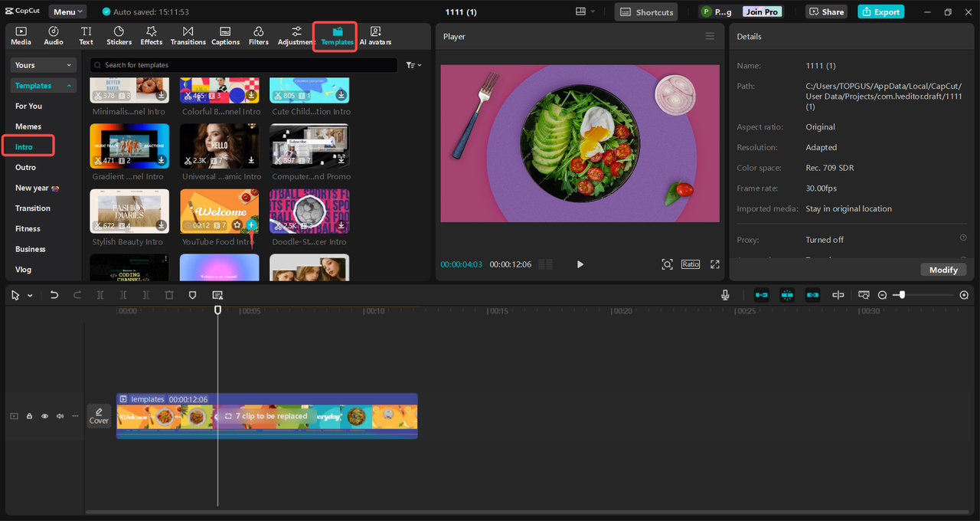Screen dimensions: 980x521
Task: Open the Menu dropdown
Action: point(67,11)
